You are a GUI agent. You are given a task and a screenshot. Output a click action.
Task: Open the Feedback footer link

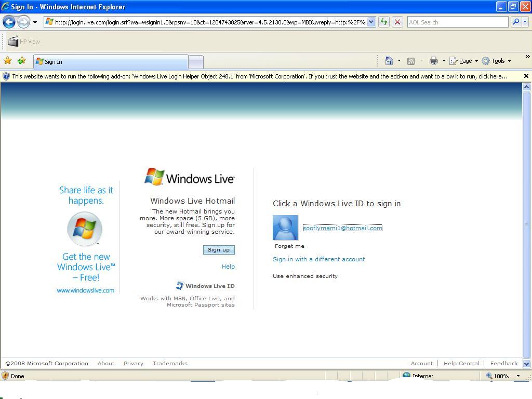[x=504, y=363]
